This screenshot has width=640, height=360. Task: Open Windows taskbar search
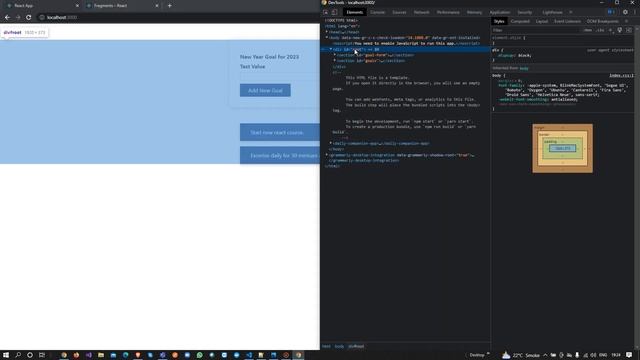18,355
